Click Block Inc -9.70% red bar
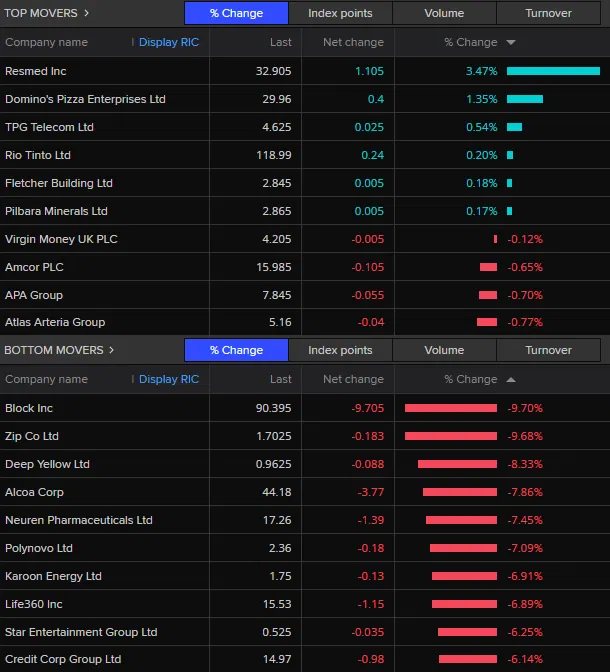This screenshot has height=672, width=610. pos(451,408)
